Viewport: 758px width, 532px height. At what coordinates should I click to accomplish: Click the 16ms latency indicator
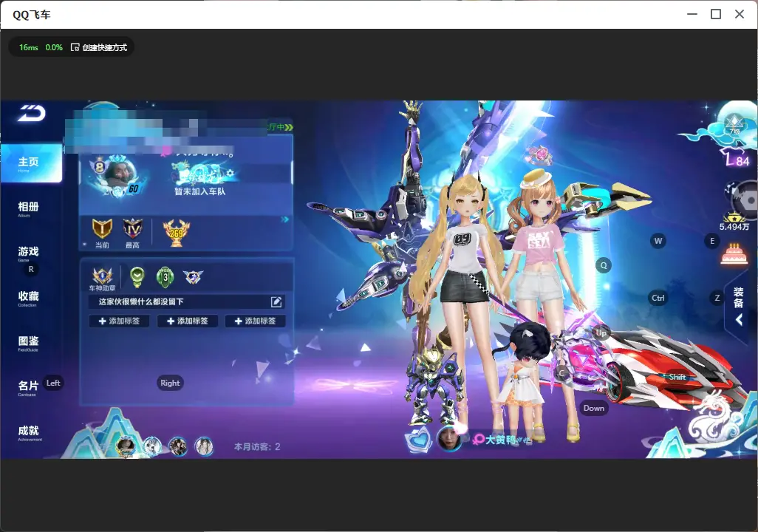[x=29, y=47]
